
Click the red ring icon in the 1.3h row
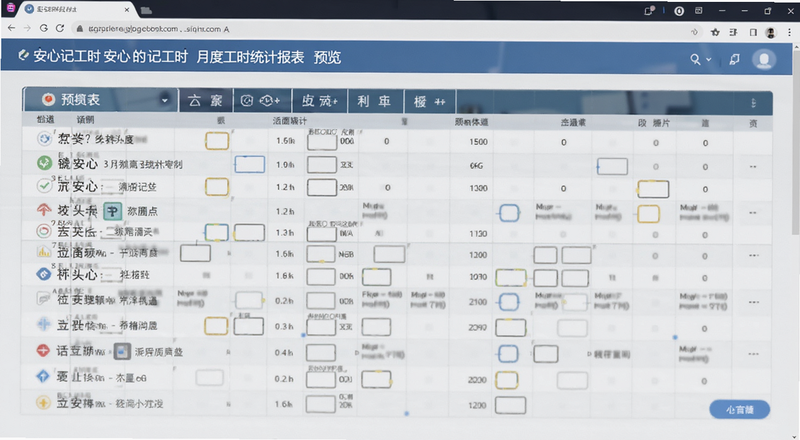pos(44,231)
